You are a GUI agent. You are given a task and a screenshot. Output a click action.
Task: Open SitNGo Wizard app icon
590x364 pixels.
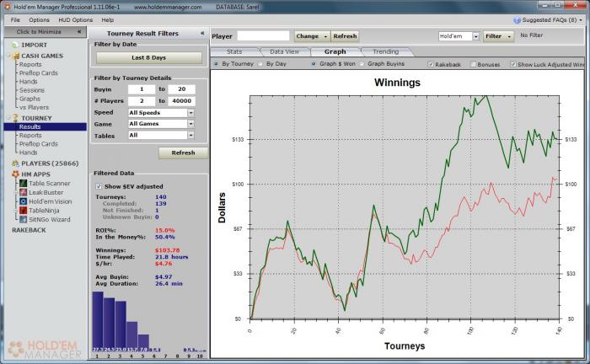point(24,219)
